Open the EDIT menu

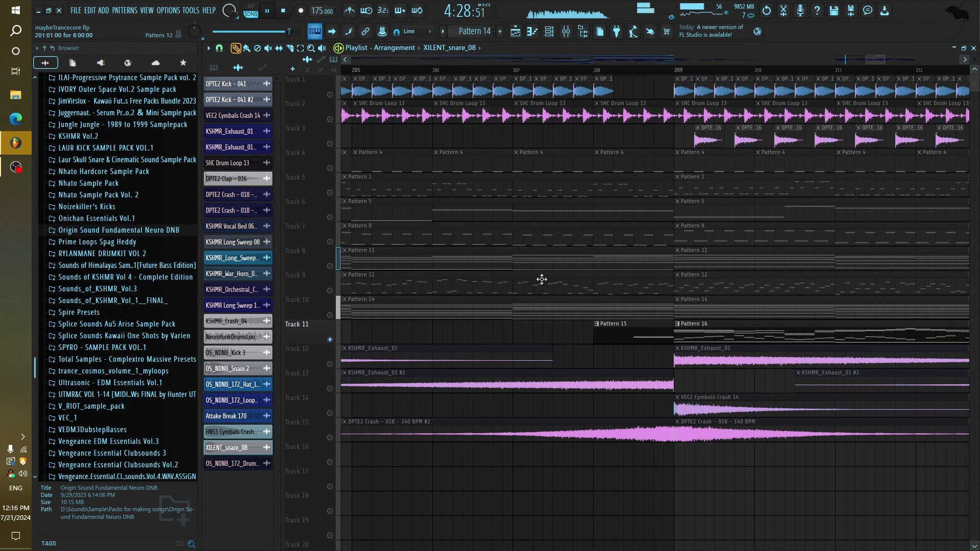tap(90, 10)
